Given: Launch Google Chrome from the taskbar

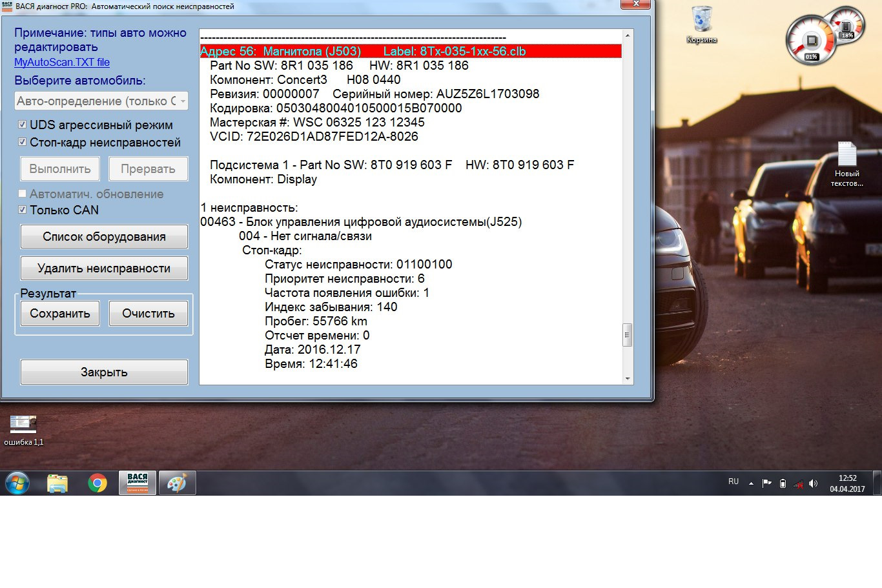Looking at the screenshot, I should click(x=97, y=483).
